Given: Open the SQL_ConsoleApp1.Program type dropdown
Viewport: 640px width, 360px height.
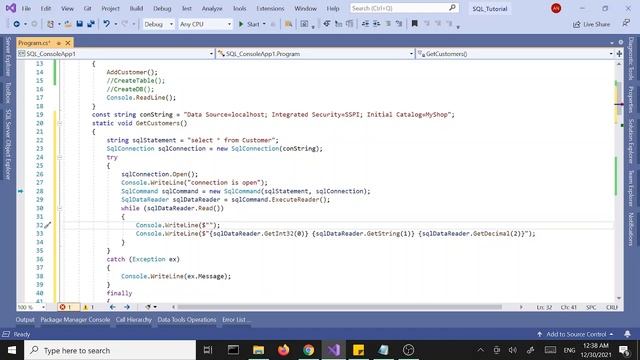Looking at the screenshot, I should point(315,54).
